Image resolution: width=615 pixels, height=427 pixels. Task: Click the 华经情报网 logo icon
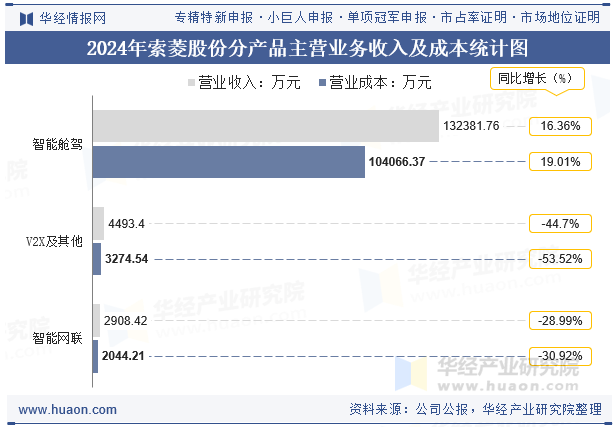26,18
